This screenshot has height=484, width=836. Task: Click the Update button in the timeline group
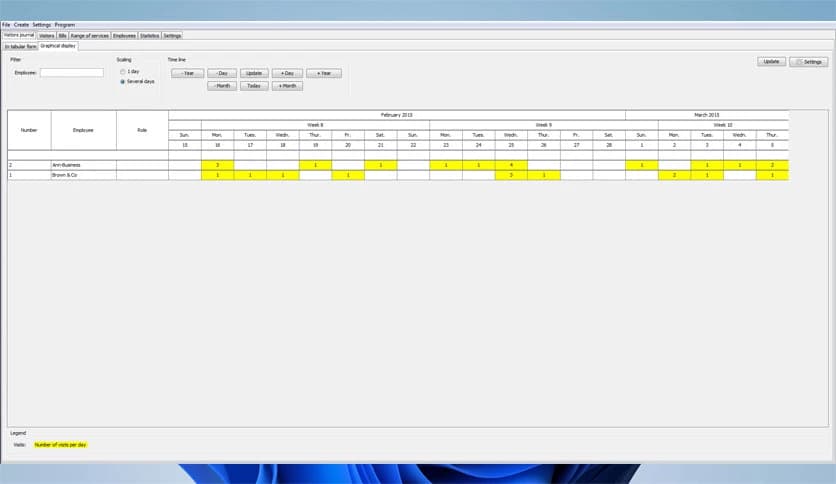click(254, 73)
